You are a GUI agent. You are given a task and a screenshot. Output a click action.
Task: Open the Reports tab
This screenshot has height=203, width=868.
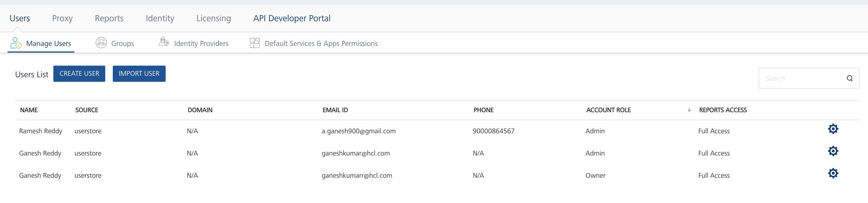pyautogui.click(x=109, y=18)
